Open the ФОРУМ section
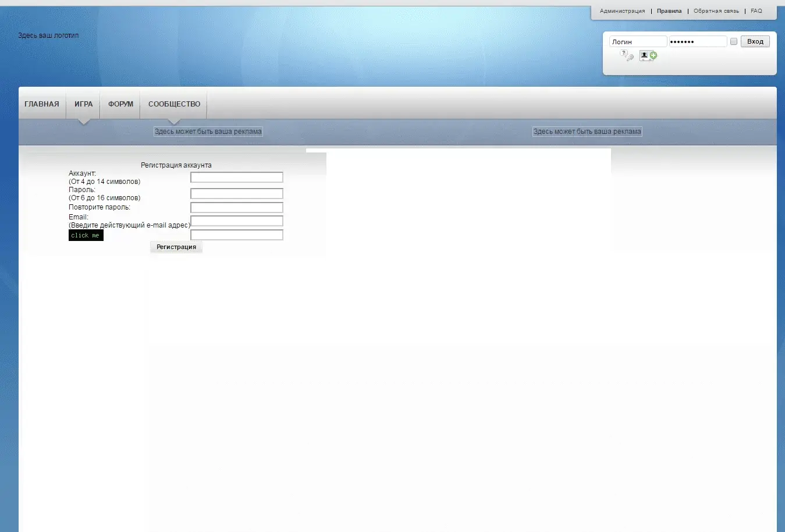 (120, 104)
